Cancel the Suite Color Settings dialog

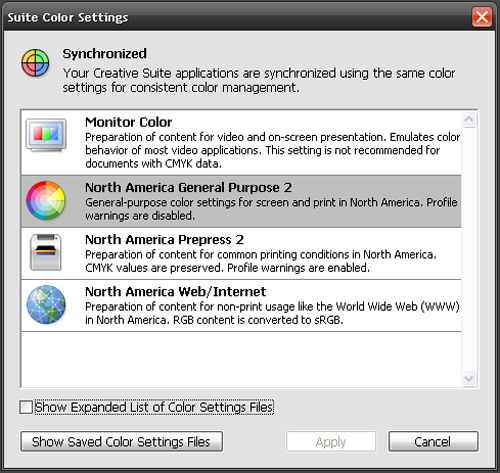(x=433, y=442)
